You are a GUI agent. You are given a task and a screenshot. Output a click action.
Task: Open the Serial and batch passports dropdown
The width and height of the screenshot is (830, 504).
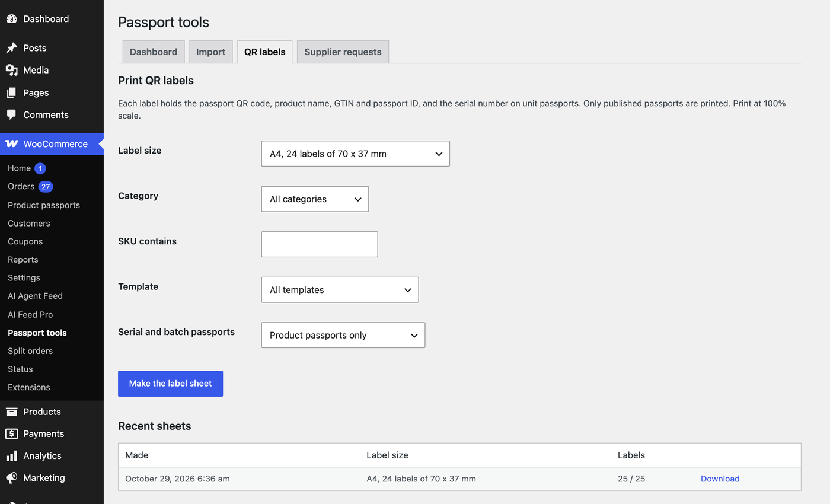pyautogui.click(x=343, y=335)
